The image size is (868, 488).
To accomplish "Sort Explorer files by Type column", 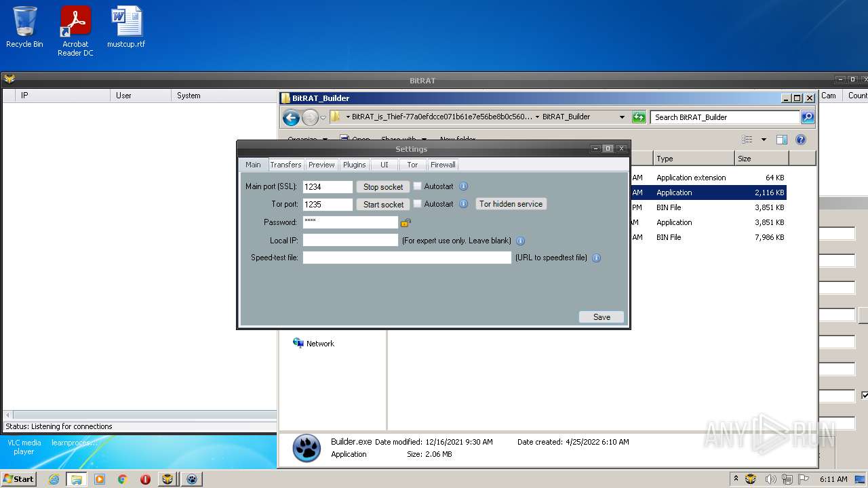I will [x=694, y=159].
